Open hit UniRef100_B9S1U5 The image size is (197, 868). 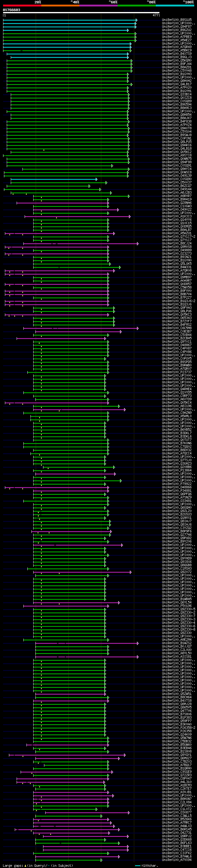176,20
